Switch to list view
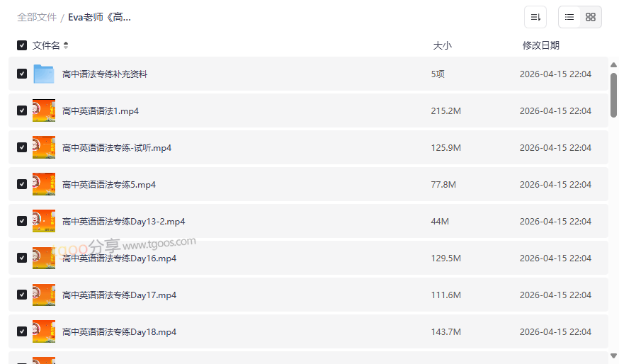Image resolution: width=619 pixels, height=364 pixels. (569, 17)
